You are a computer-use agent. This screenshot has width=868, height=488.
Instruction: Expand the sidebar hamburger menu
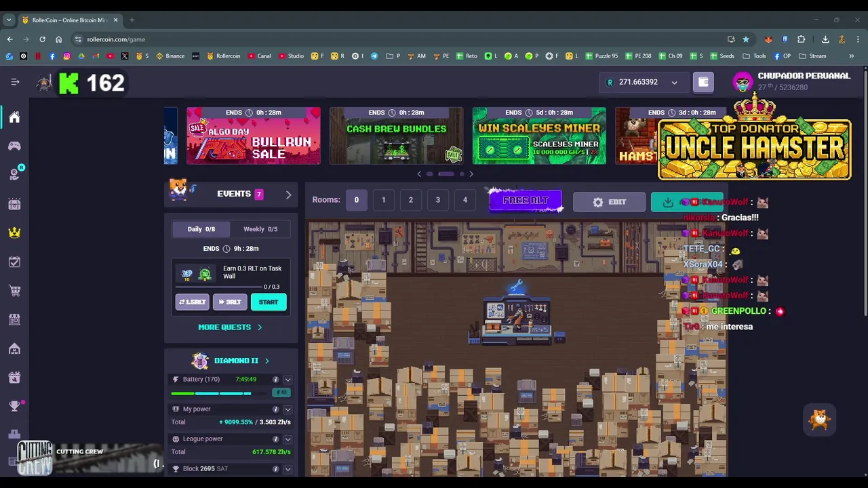[15, 82]
